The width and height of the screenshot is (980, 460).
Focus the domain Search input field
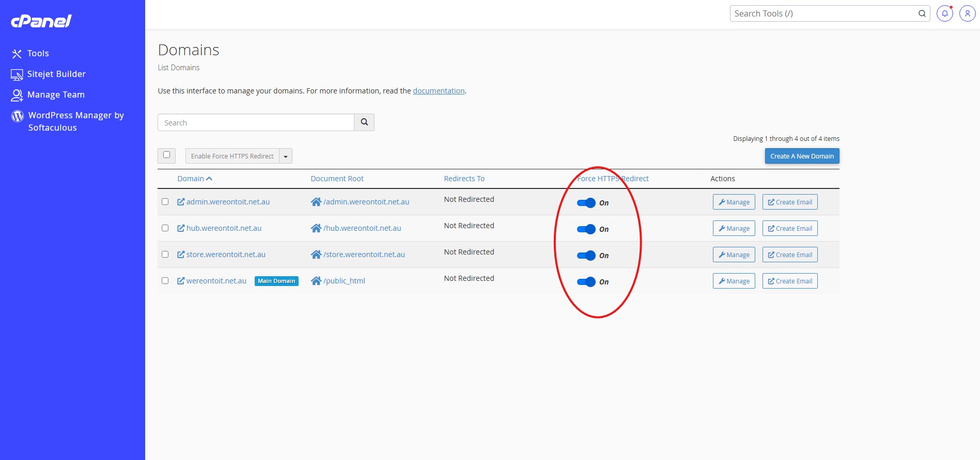click(x=256, y=122)
